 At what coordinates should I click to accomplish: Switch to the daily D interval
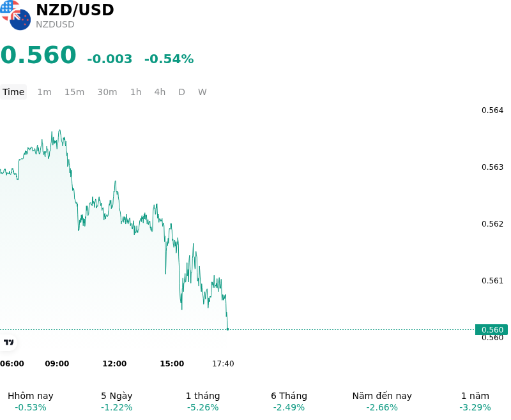pos(181,92)
